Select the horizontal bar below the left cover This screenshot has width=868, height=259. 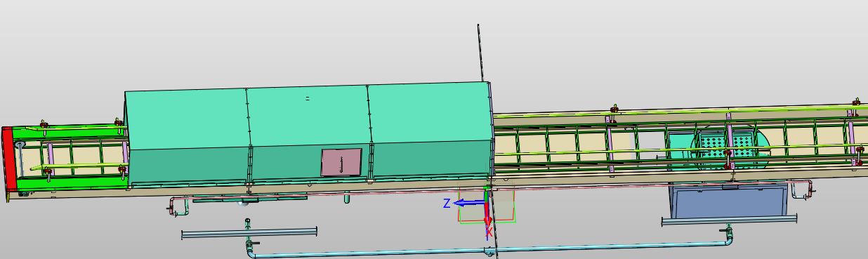coord(249,233)
